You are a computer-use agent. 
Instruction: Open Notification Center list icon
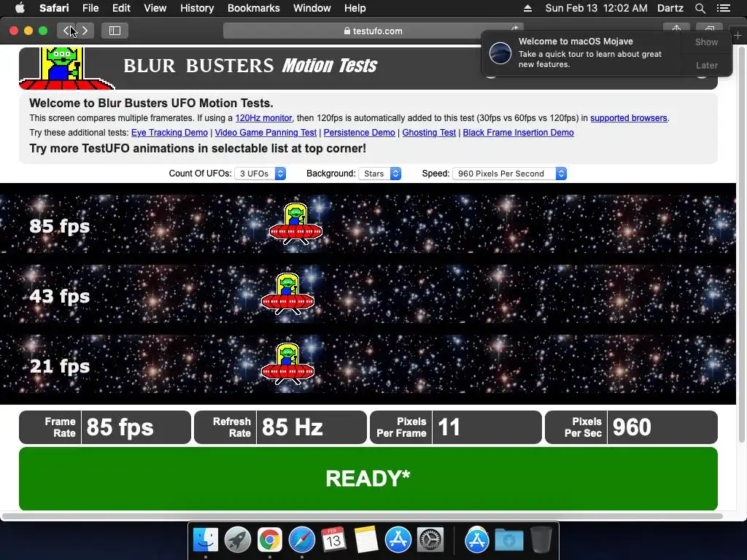(x=723, y=8)
